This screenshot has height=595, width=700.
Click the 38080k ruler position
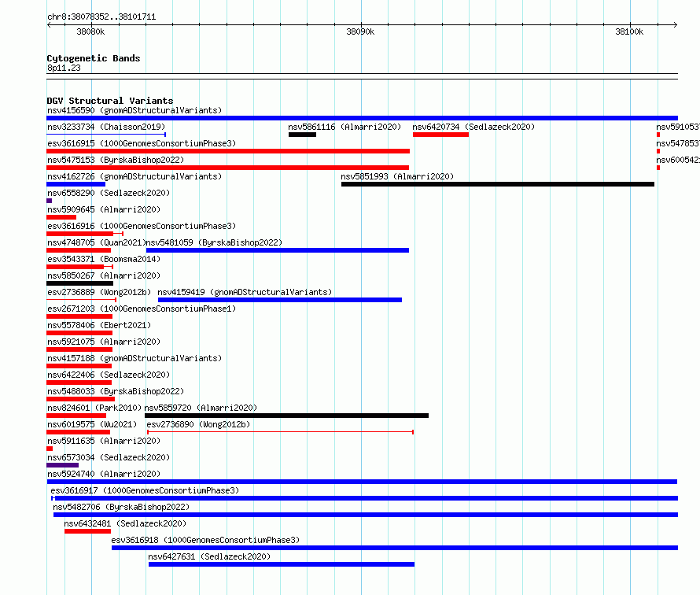(90, 31)
